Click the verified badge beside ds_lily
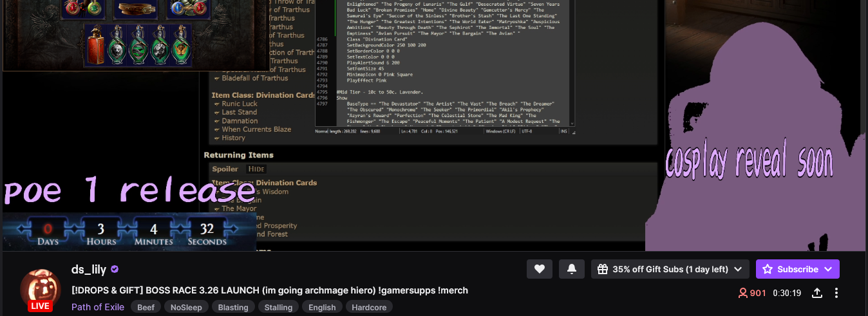Screen dimensions: 868x316 (115, 269)
